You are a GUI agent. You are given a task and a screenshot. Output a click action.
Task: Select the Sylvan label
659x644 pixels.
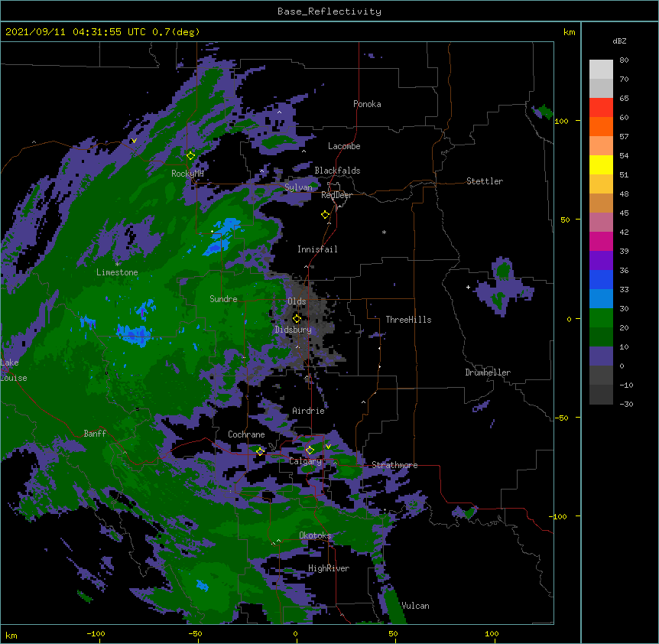[x=298, y=187]
